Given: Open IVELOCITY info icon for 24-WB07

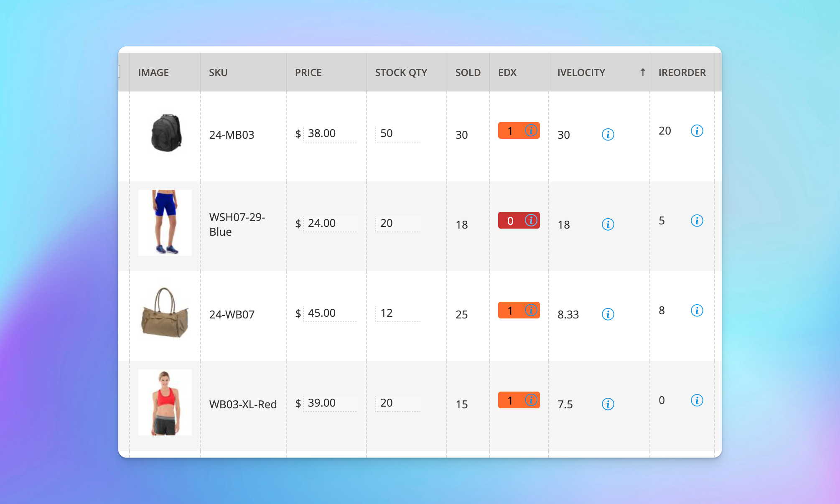Looking at the screenshot, I should [608, 314].
